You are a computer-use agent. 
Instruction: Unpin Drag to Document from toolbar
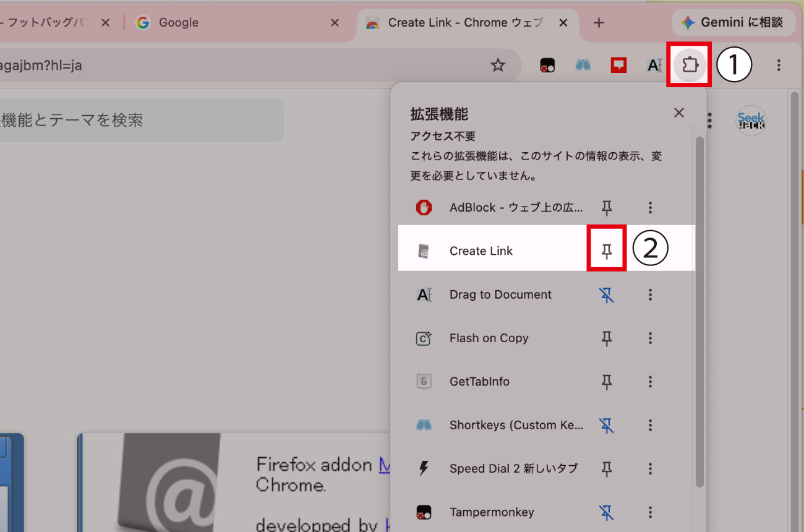(607, 294)
